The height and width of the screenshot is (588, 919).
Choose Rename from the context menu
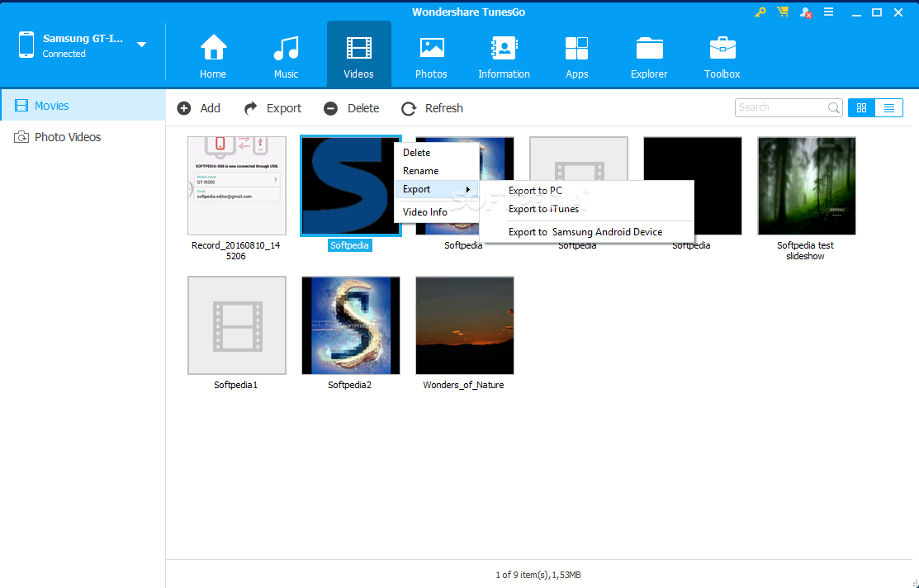click(x=421, y=171)
